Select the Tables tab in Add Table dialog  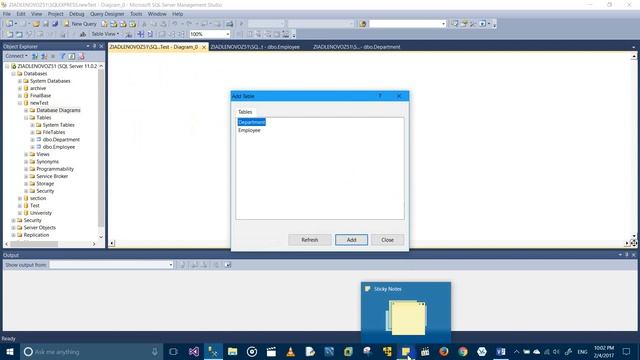pos(245,112)
